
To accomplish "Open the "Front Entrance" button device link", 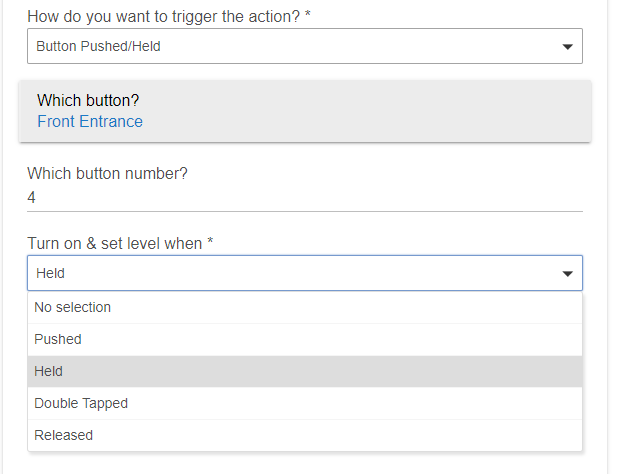I will pyautogui.click(x=90, y=122).
